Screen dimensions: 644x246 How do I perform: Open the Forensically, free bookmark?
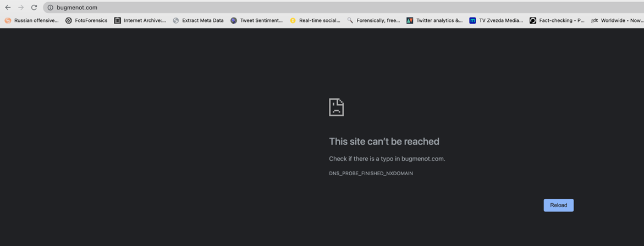coord(374,20)
